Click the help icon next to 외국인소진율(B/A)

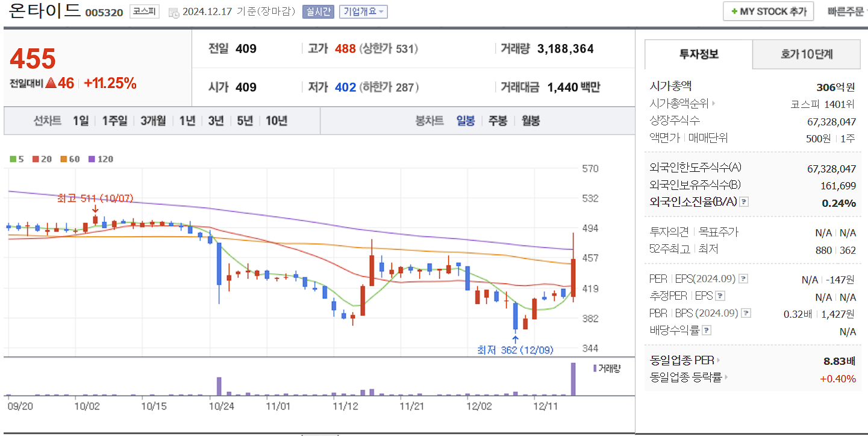pos(743,202)
